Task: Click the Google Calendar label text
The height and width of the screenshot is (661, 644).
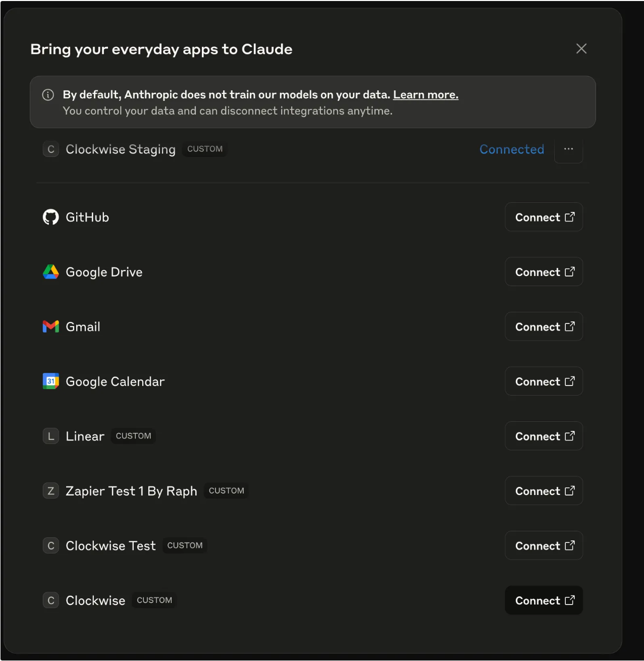Action: click(x=115, y=382)
